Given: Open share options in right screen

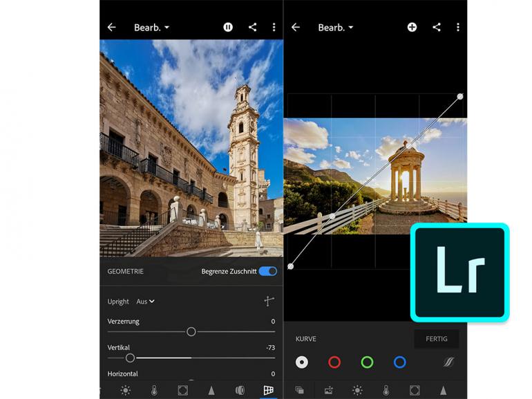Looking at the screenshot, I should 437,27.
